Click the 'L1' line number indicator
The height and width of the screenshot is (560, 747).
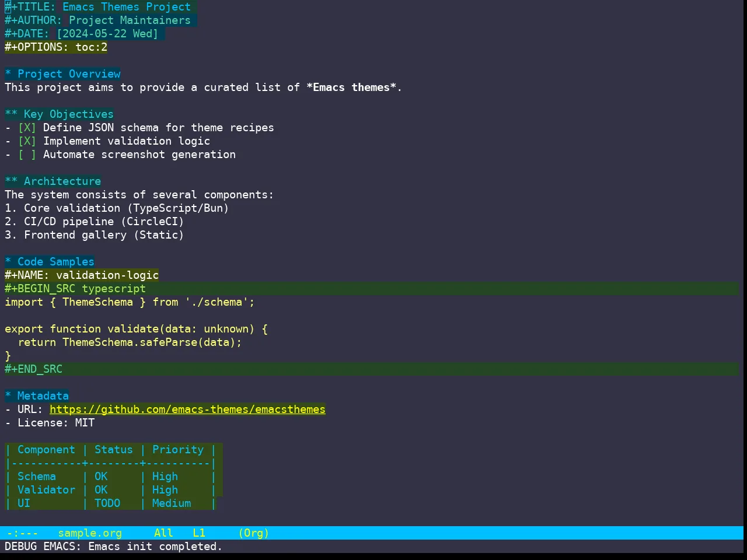coord(199,533)
